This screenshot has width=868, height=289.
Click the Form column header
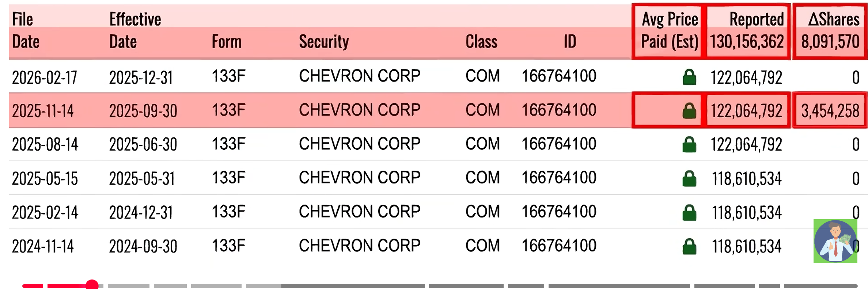227,42
